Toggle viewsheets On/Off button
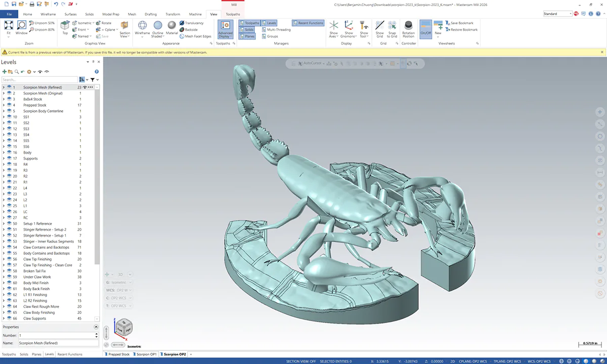This screenshot has height=364, width=607. 425,29
